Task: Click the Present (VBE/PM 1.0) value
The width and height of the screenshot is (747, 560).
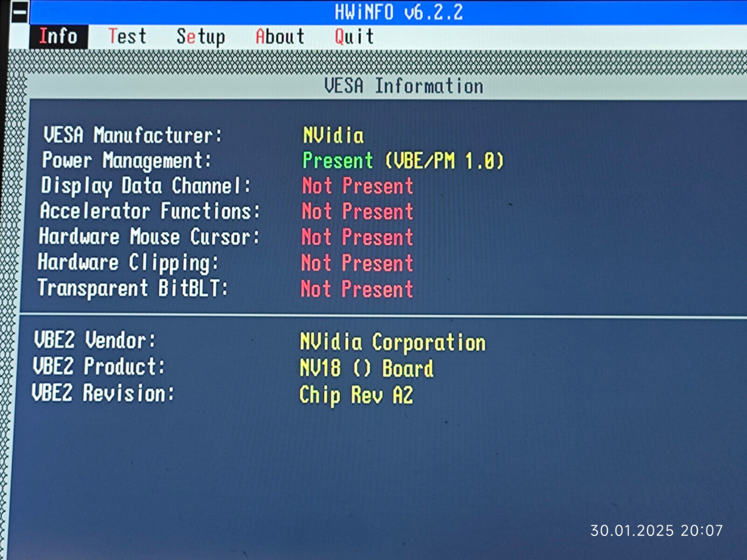Action: pyautogui.click(x=403, y=161)
